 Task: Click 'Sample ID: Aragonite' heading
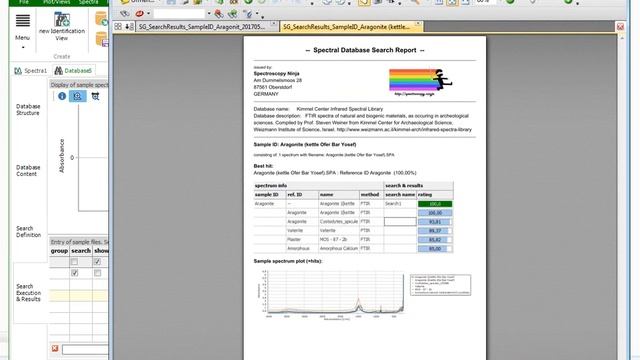click(x=305, y=144)
